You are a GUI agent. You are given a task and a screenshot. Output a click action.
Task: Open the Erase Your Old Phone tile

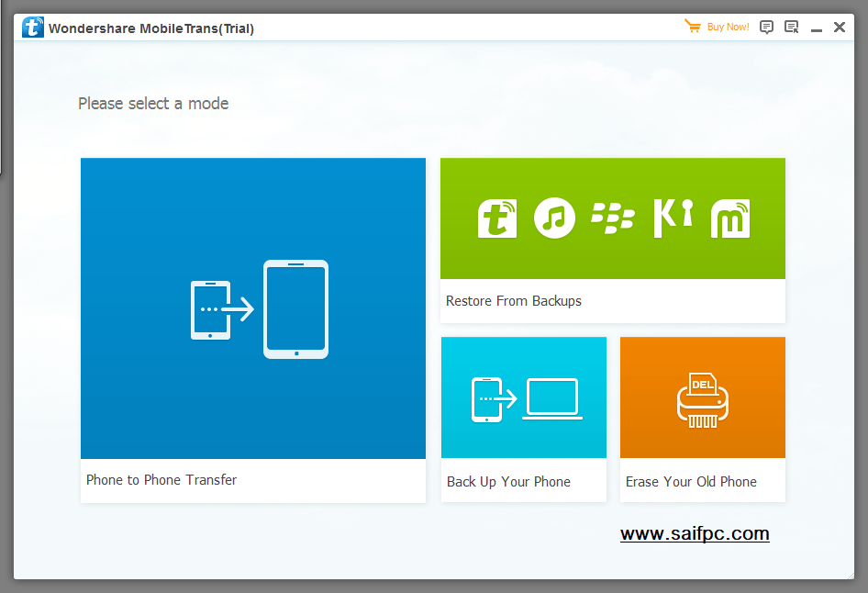703,420
